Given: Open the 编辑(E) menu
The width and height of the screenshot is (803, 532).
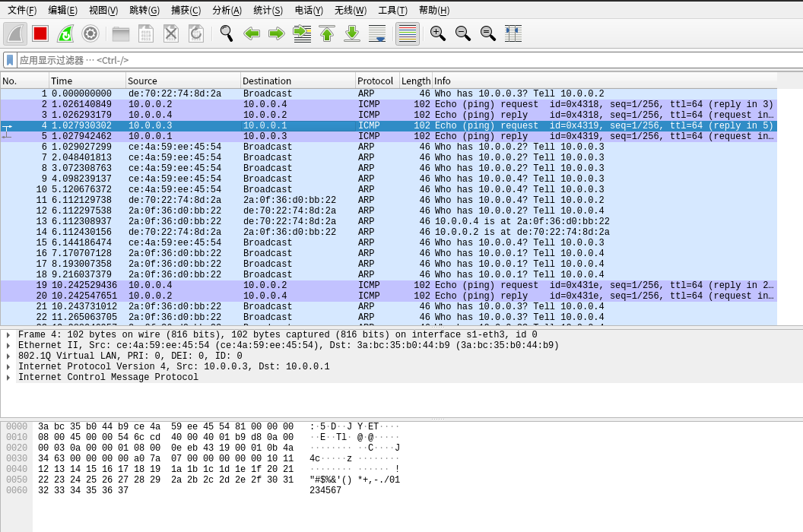Looking at the screenshot, I should tap(62, 10).
